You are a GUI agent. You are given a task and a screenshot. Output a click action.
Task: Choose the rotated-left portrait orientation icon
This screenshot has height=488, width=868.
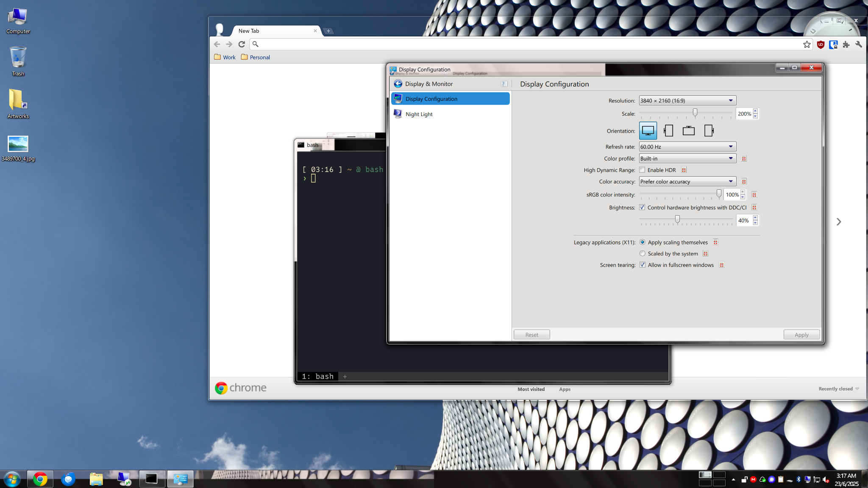tap(668, 131)
